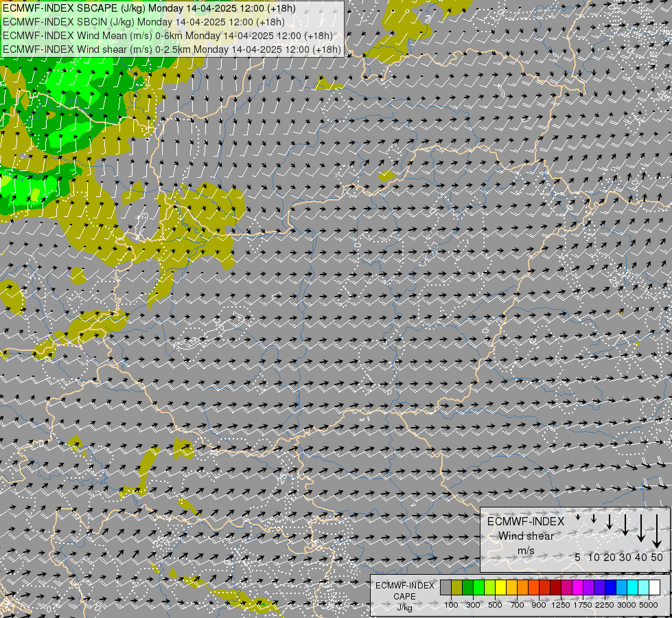Image resolution: width=672 pixels, height=618 pixels.
Task: Click the SBCIN title line in header
Action: click(x=143, y=22)
